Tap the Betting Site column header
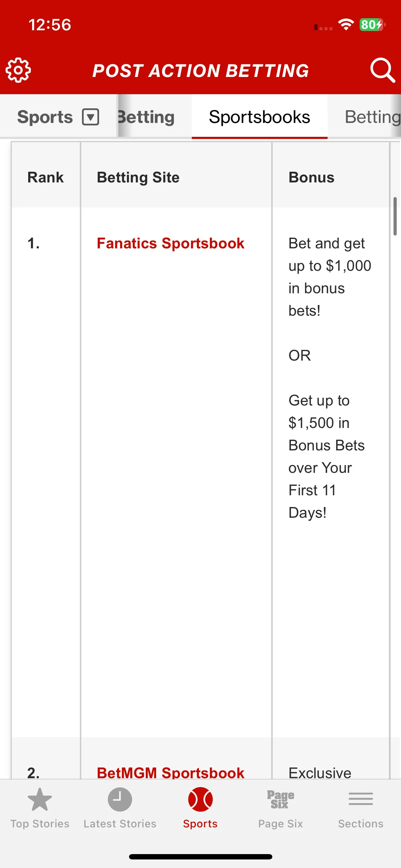The width and height of the screenshot is (401, 868). point(138,177)
